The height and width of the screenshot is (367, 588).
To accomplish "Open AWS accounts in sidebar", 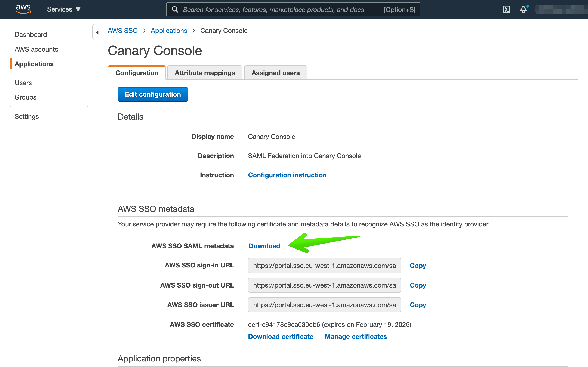I will [x=36, y=49].
